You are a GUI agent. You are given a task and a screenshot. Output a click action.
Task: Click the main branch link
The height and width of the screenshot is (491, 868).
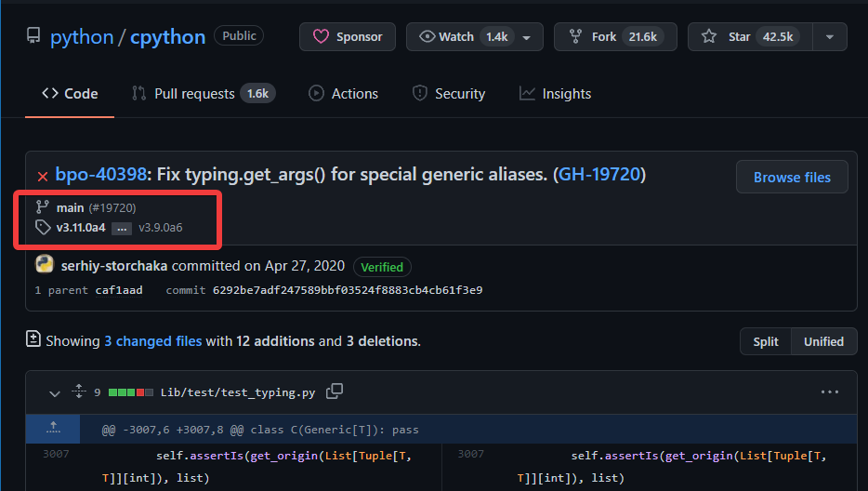[70, 207]
